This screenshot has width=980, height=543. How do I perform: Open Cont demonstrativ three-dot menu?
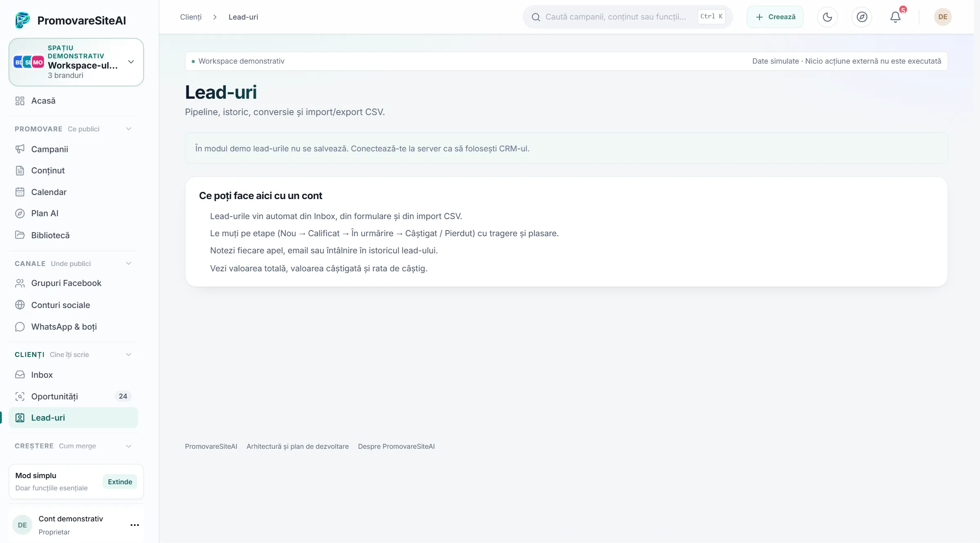pyautogui.click(x=135, y=525)
